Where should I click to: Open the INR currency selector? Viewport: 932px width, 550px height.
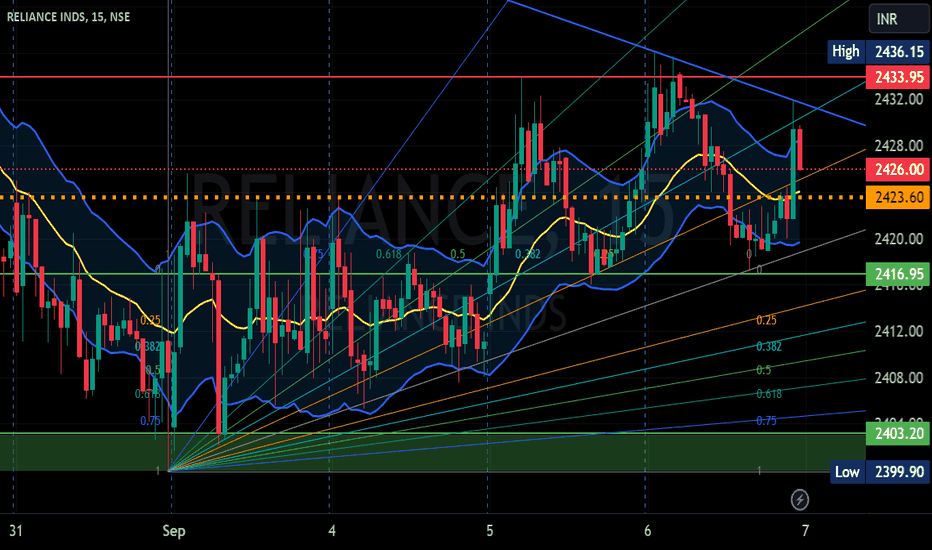click(x=898, y=19)
